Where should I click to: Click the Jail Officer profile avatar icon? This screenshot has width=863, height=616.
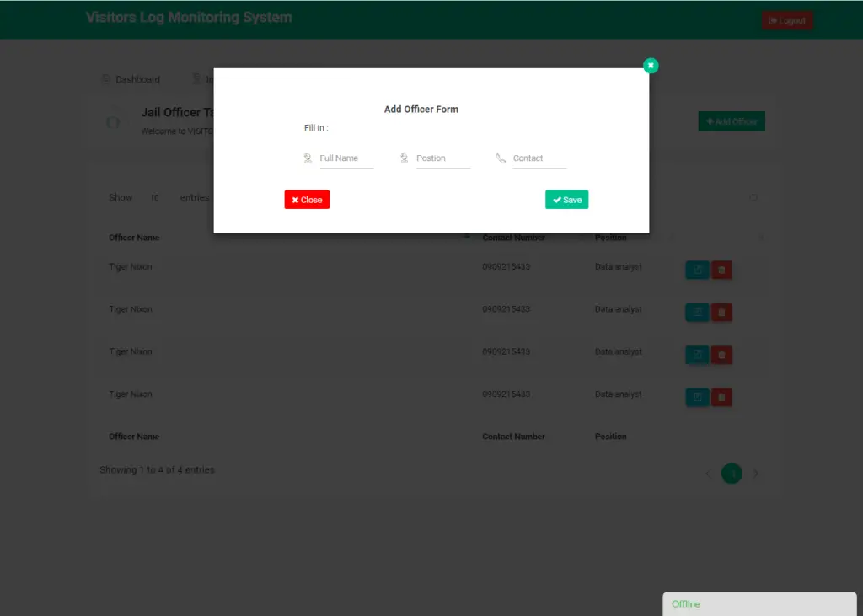[114, 121]
